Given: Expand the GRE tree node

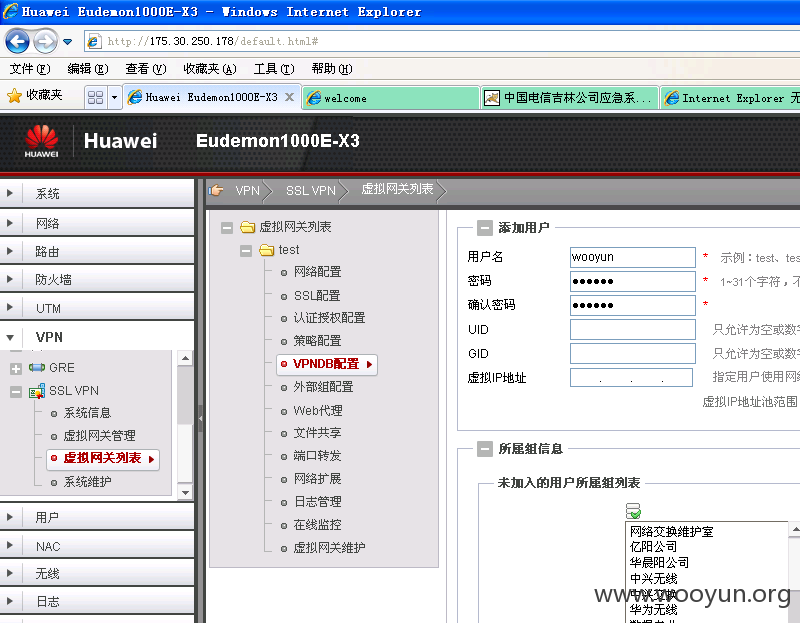Looking at the screenshot, I should click(16, 368).
